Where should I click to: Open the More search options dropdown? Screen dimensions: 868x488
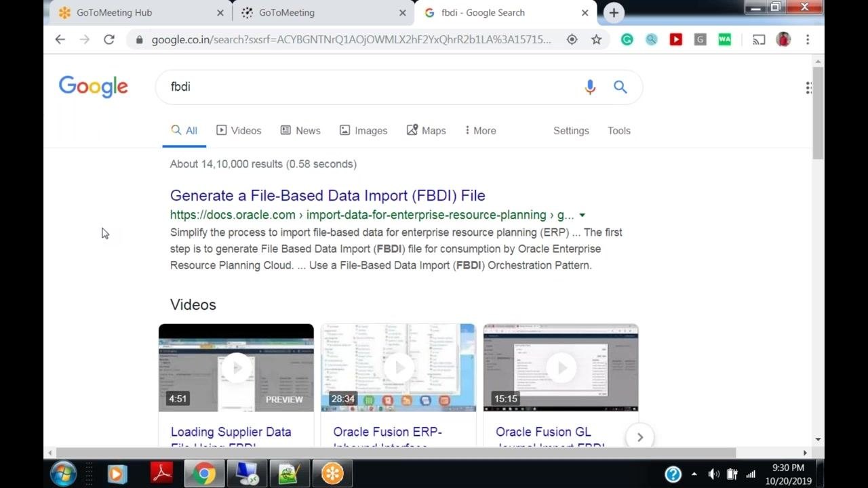pos(480,131)
